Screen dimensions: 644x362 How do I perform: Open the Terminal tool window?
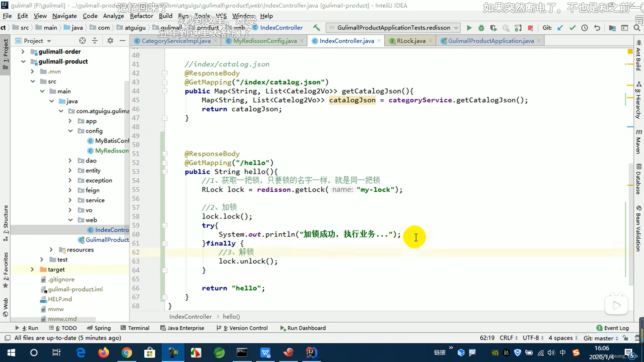[x=135, y=328]
